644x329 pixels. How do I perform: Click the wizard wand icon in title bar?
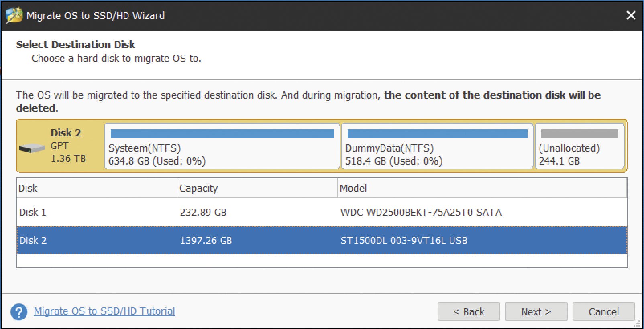point(14,16)
